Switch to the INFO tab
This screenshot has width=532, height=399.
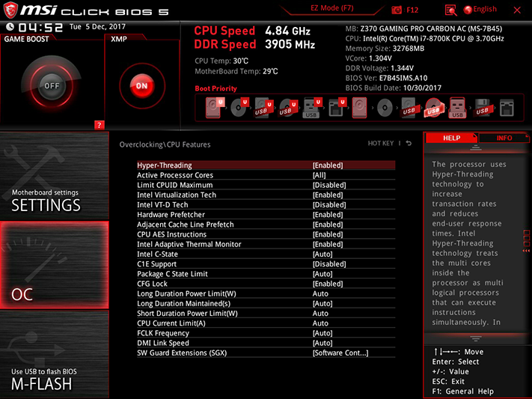(504, 138)
